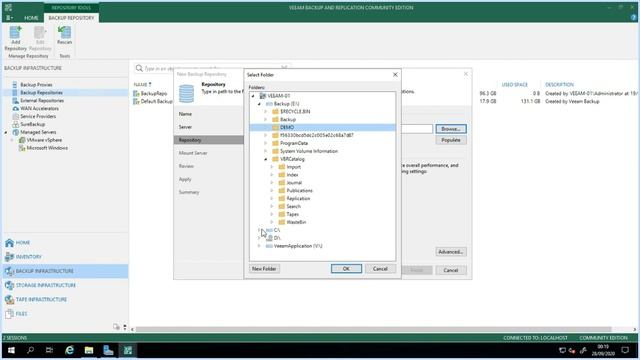Select Service Providers tree node
This screenshot has height=360, width=640.
[38, 116]
